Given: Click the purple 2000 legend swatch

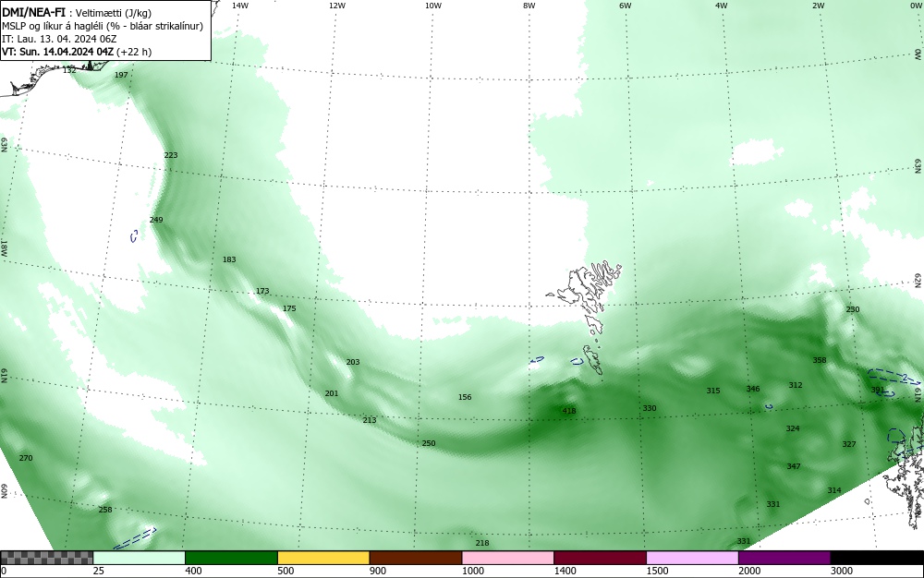Looking at the screenshot, I should point(784,558).
